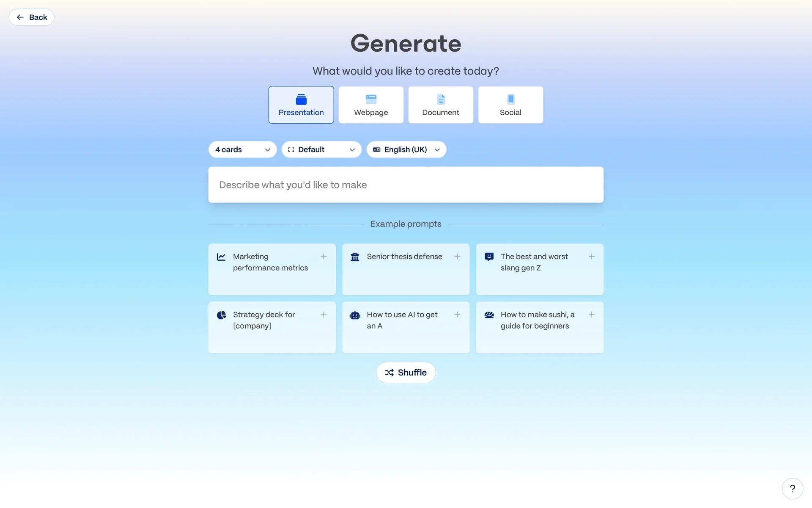Click the plus icon on Marketing performance metrics
Screen dimensions: 812x508
tap(324, 257)
